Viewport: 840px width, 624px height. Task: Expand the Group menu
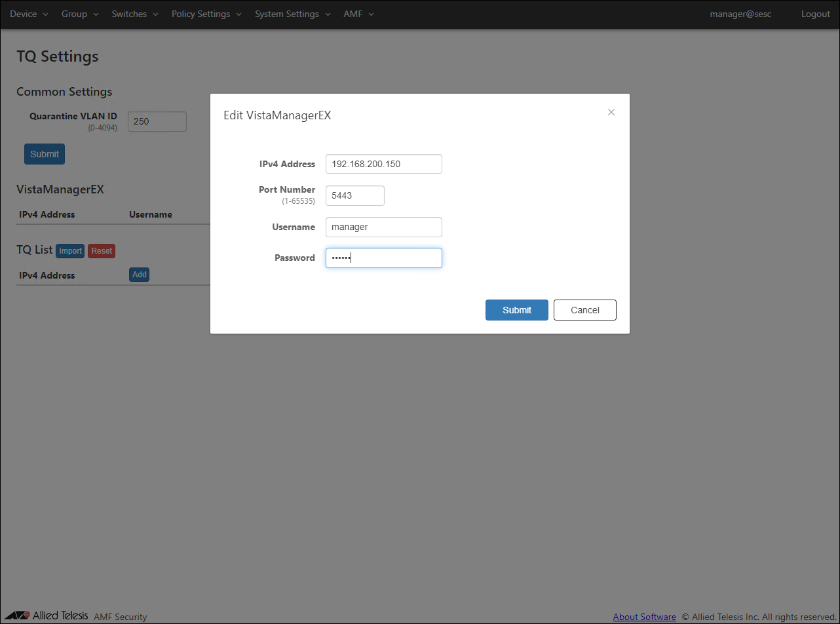click(x=80, y=14)
